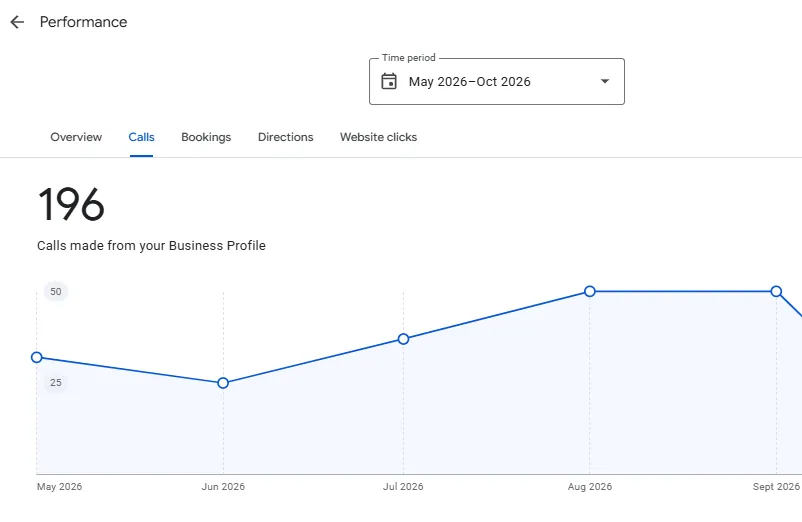The image size is (802, 522).
Task: Click the Aug 2026 axis label
Action: pos(590,487)
